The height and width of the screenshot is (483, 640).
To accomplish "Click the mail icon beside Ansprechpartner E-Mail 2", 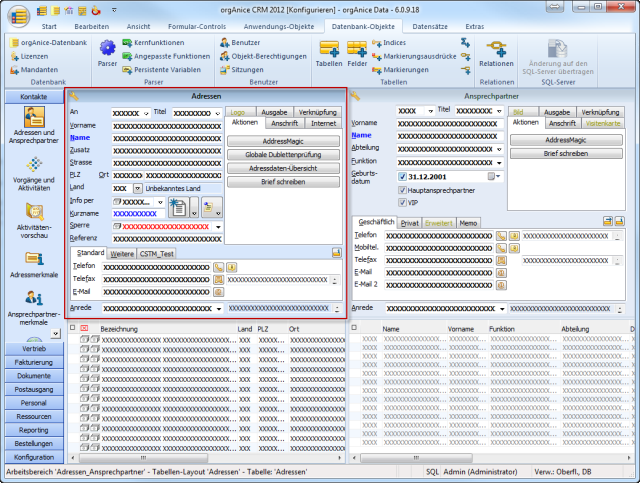I will click(501, 285).
